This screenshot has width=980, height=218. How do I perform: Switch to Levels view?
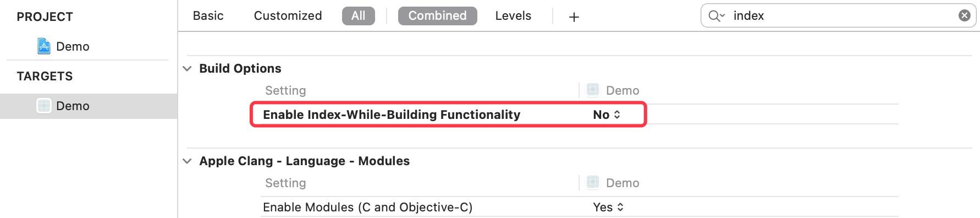[x=513, y=16]
